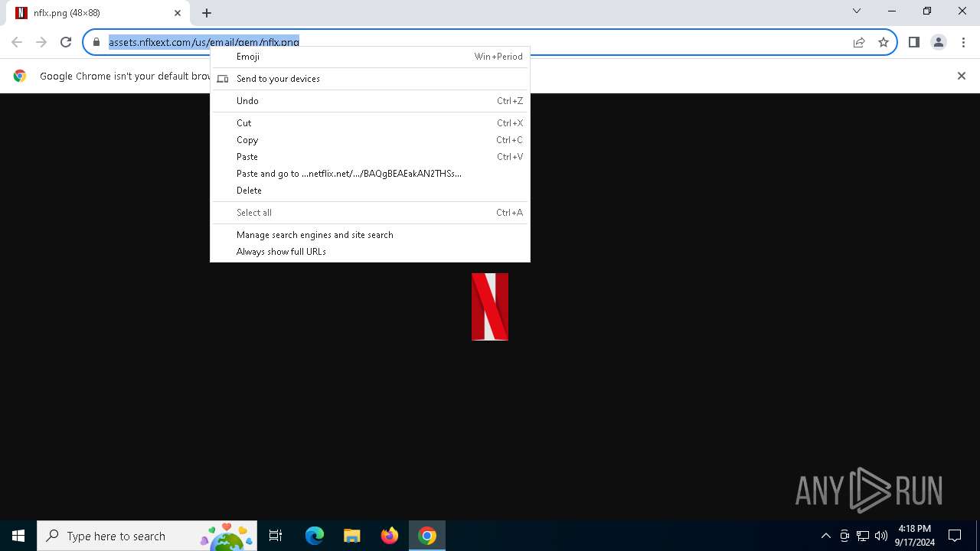Image resolution: width=980 pixels, height=551 pixels.
Task: Open network status tray icon
Action: tap(863, 536)
